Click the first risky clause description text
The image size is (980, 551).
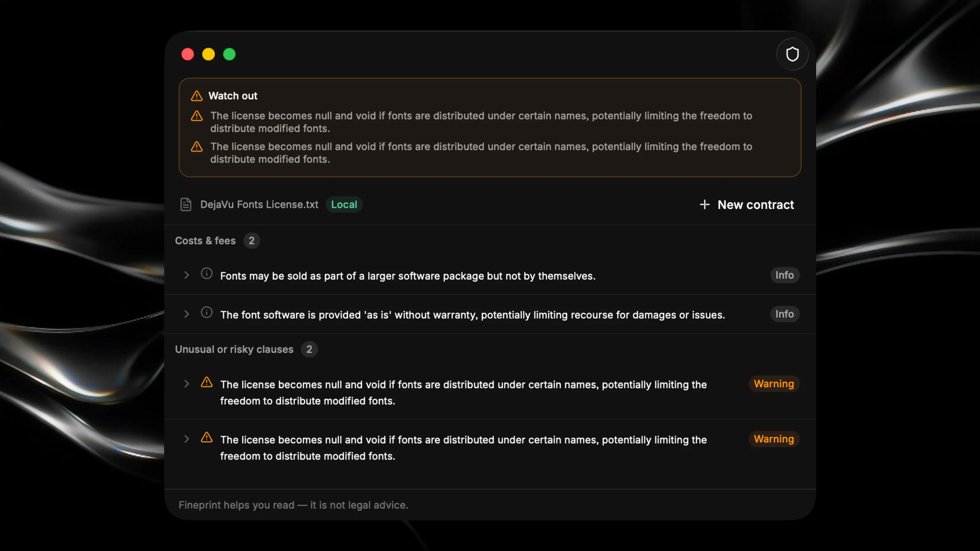coord(463,392)
